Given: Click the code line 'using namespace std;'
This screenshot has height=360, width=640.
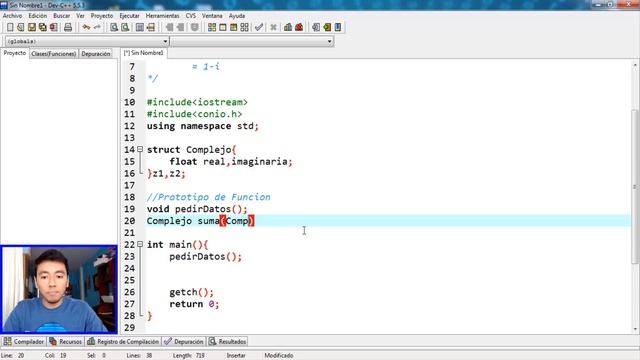Looking at the screenshot, I should (202, 126).
